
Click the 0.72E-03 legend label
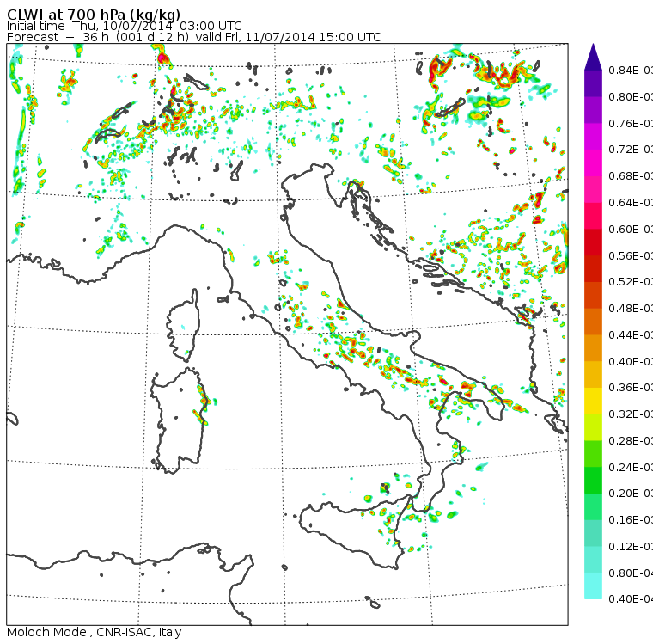(x=631, y=150)
